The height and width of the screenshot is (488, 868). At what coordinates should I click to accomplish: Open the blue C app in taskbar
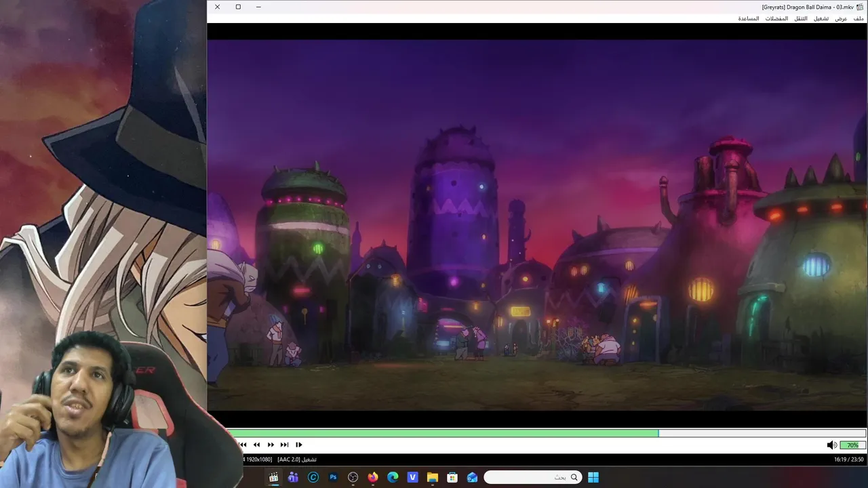313,477
